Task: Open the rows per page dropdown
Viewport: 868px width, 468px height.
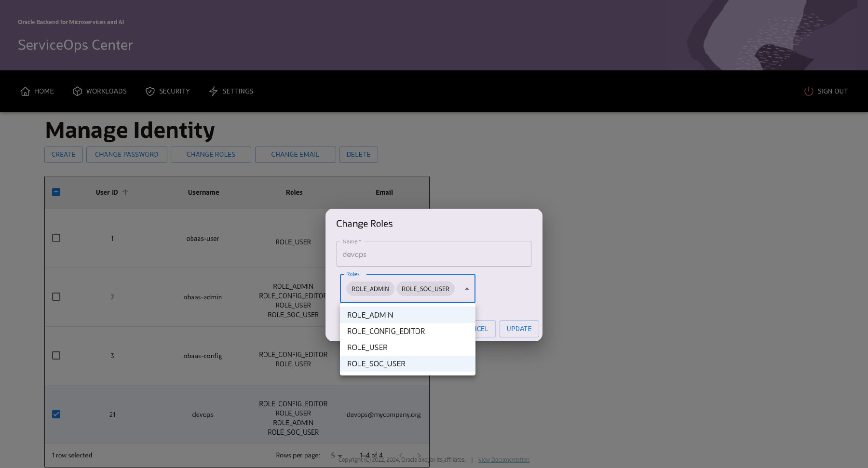Action: click(337, 455)
